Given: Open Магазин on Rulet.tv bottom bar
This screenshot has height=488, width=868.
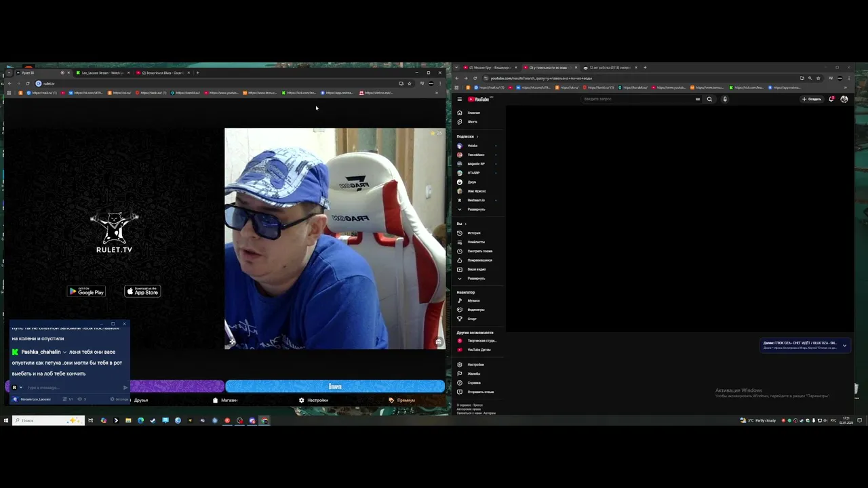Looking at the screenshot, I should [226, 400].
